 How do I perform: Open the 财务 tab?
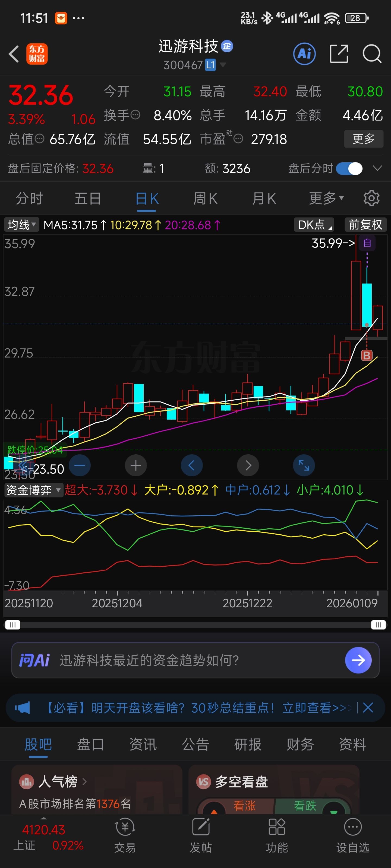300,744
